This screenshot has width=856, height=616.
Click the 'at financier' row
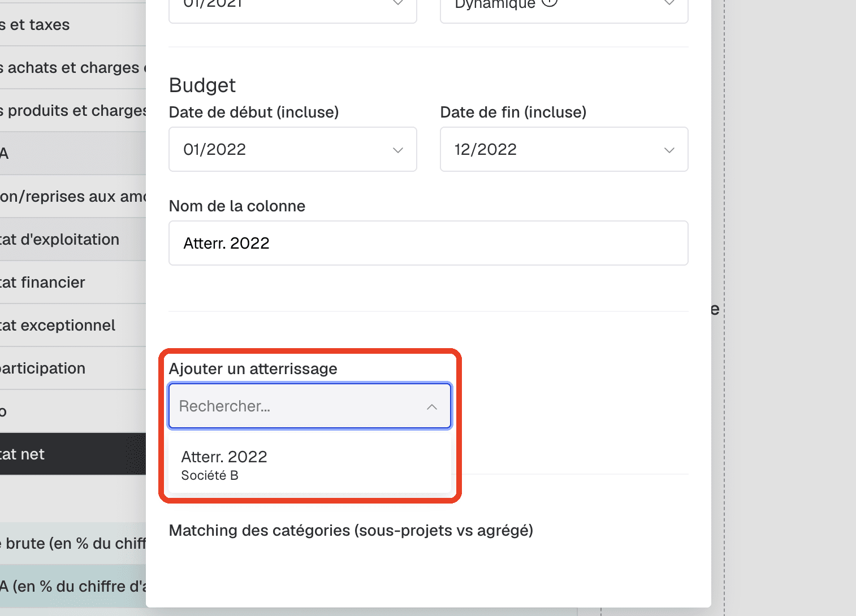(73, 283)
